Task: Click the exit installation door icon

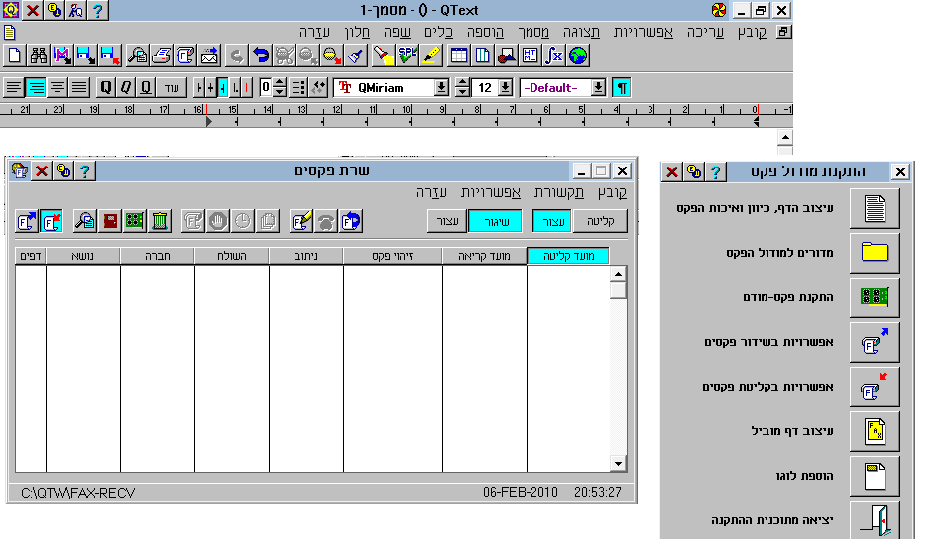Action: point(875,519)
